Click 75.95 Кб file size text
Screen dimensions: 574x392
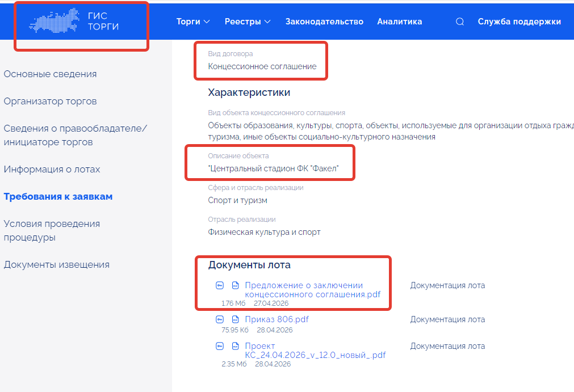pos(234,330)
